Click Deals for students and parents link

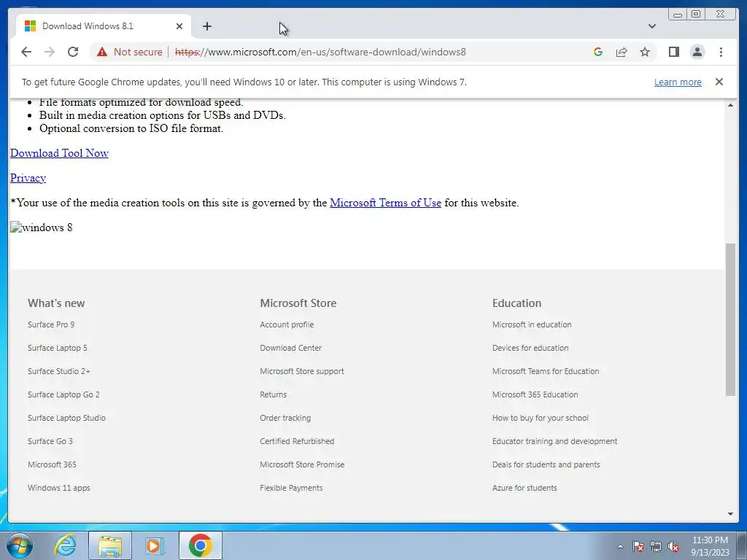pyautogui.click(x=546, y=464)
